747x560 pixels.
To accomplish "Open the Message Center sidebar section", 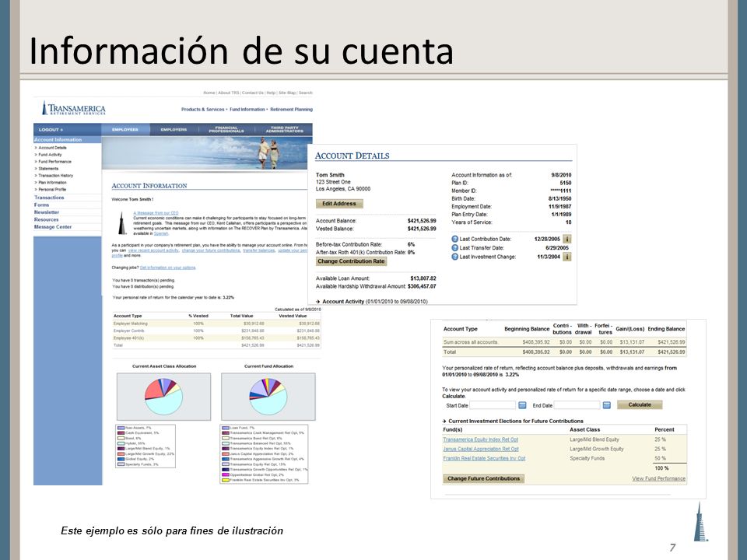I will tap(53, 227).
